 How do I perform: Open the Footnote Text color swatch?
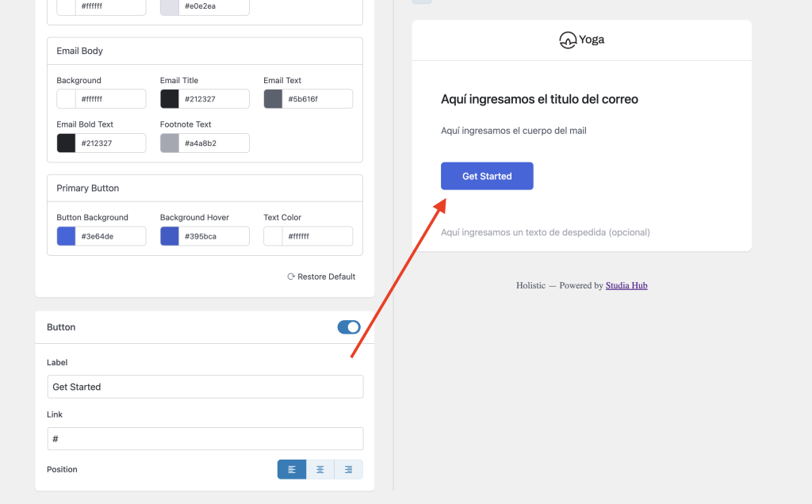170,143
